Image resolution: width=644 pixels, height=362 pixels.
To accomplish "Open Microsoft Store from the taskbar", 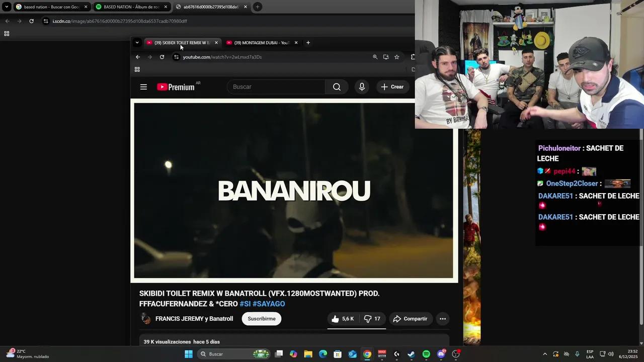I will coord(338,354).
